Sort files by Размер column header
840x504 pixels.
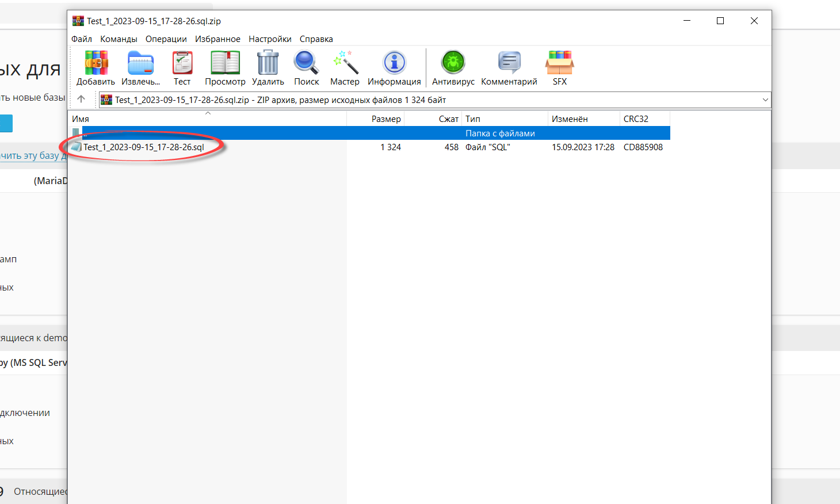tap(385, 119)
